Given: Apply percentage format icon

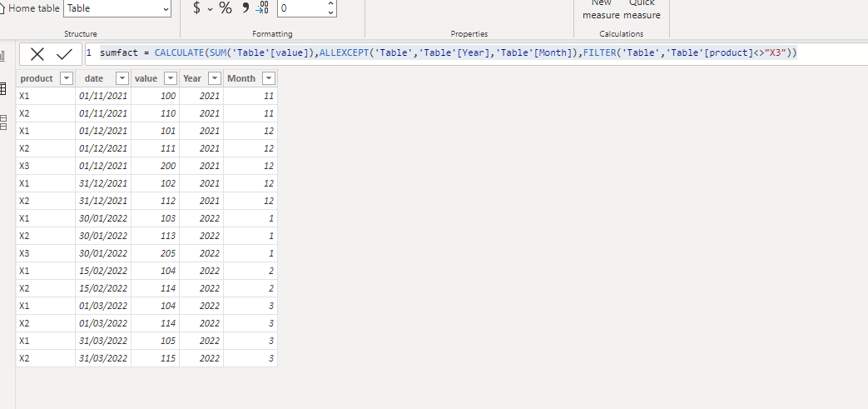Looking at the screenshot, I should point(226,7).
